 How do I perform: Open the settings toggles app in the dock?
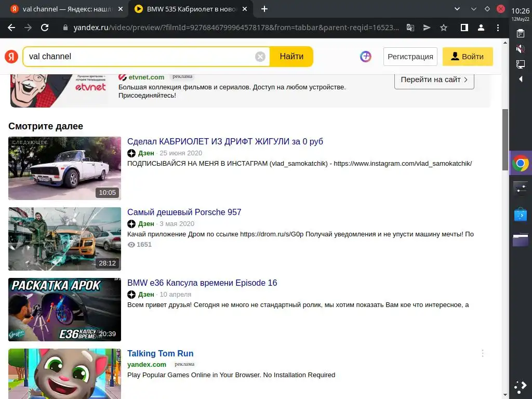[521, 188]
